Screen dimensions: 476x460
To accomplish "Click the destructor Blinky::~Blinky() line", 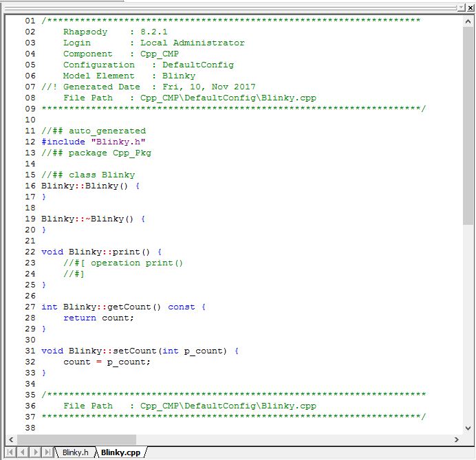I will pos(93,219).
